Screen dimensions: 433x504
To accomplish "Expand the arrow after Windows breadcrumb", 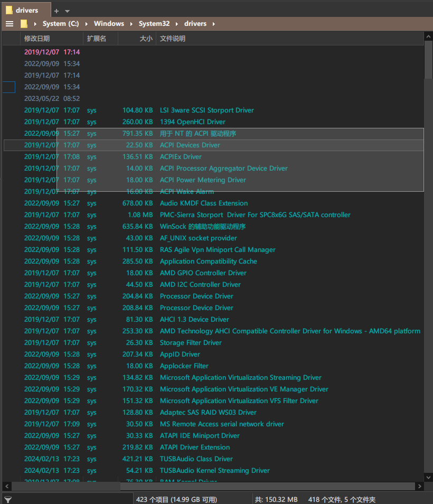I will [x=131, y=24].
